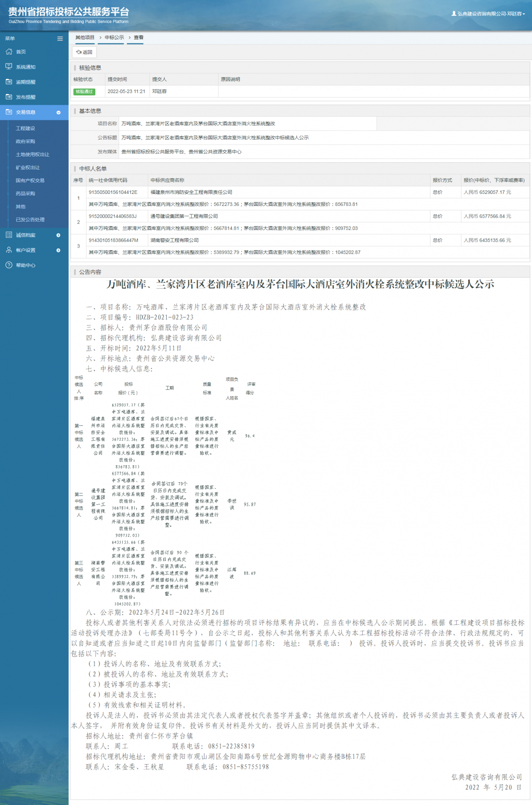
Task: Click the 中标供应商名称 column header
Action: [168, 181]
